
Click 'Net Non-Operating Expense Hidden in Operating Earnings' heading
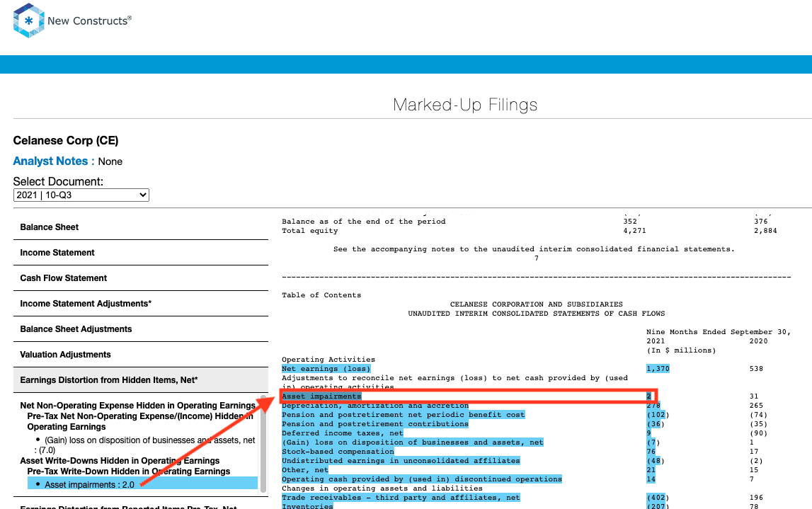pyautogui.click(x=138, y=406)
